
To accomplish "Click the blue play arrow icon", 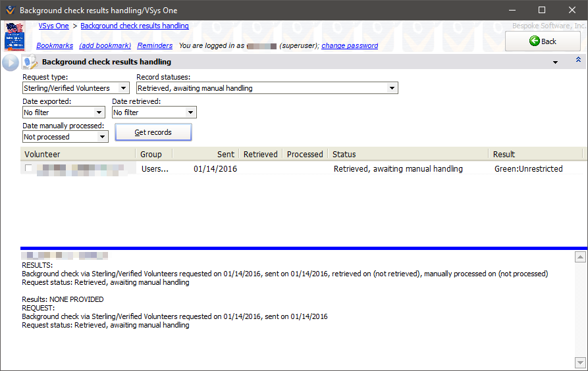I will (11, 62).
